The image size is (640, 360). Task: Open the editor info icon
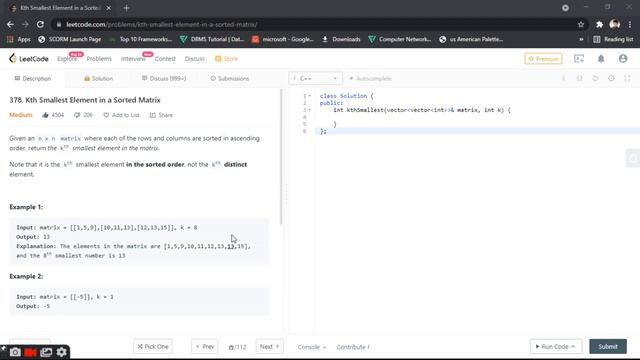click(564, 78)
